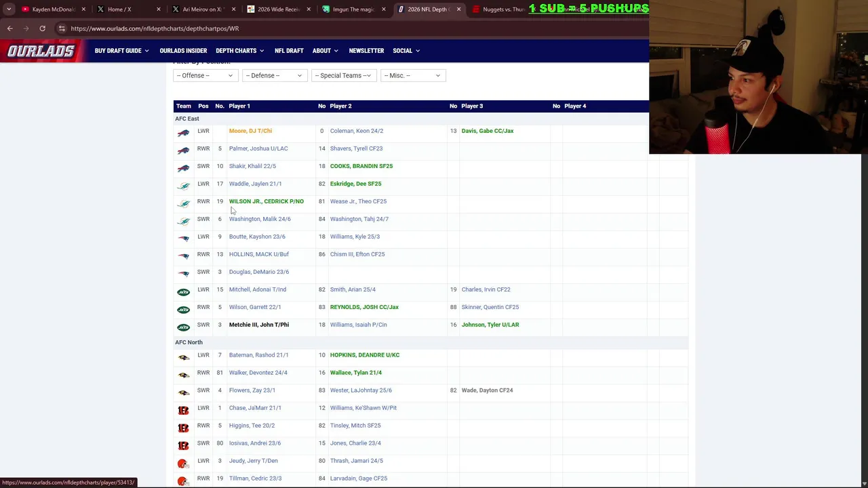Expand the Social menu
868x488 pixels.
click(x=406, y=51)
